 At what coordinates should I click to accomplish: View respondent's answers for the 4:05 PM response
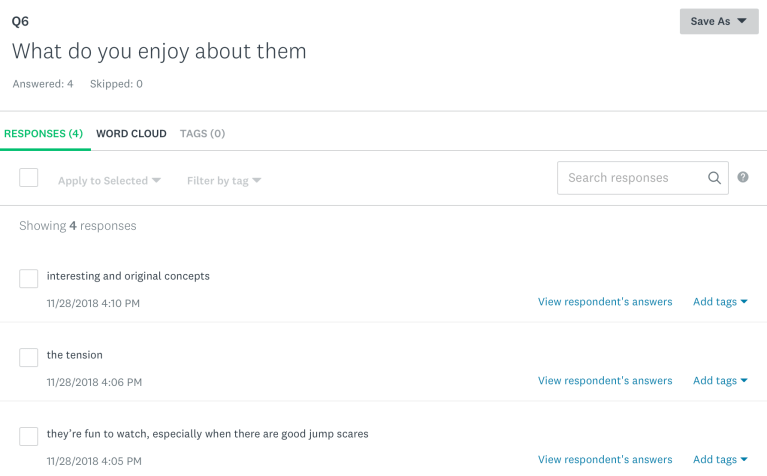605,460
